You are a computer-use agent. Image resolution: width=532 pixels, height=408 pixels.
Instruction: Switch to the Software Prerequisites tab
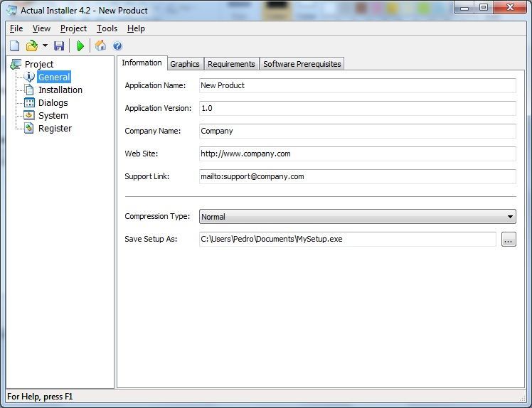[302, 64]
